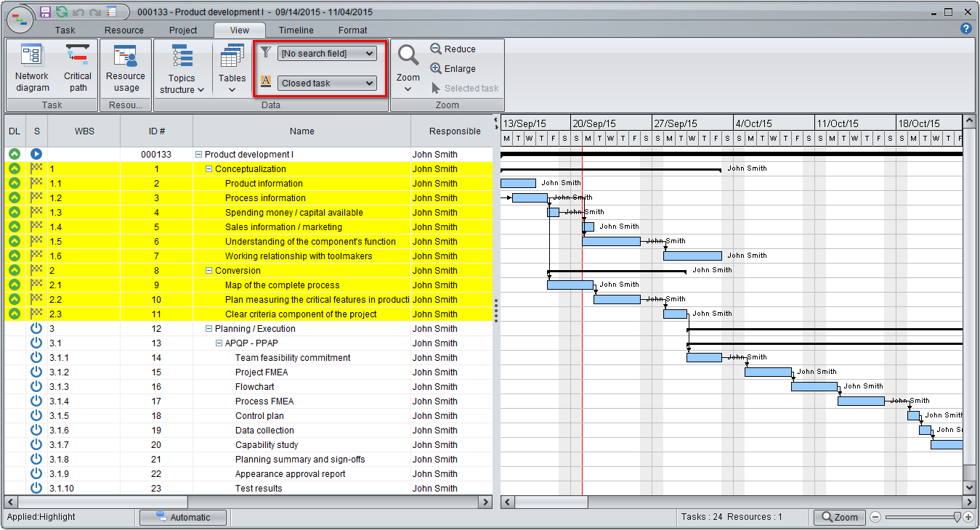Open the Closed task highlight dropdown
980x530 pixels.
click(x=327, y=83)
